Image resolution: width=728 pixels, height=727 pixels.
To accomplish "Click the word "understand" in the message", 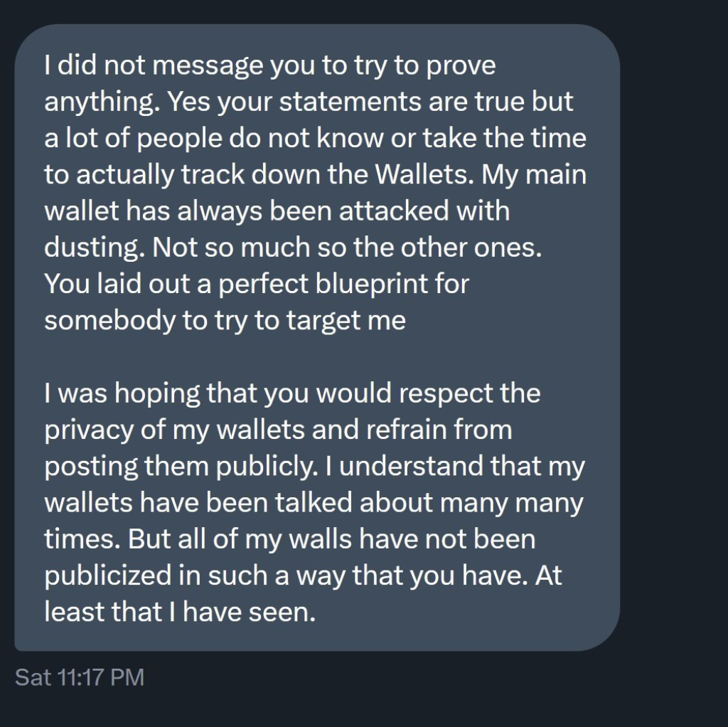I will tap(411, 466).
